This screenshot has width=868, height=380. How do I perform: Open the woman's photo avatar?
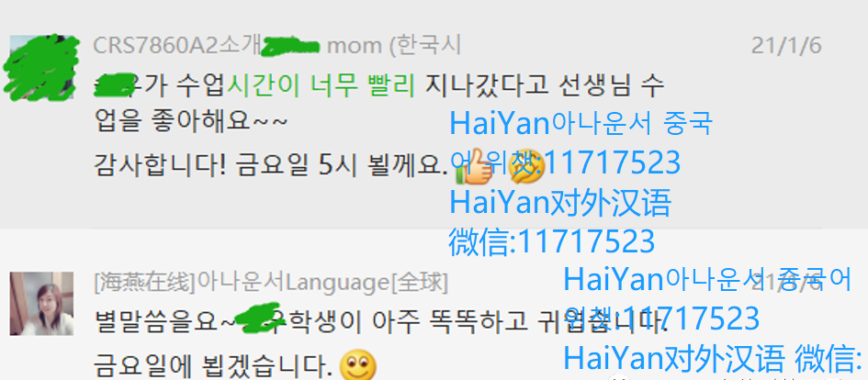41,303
